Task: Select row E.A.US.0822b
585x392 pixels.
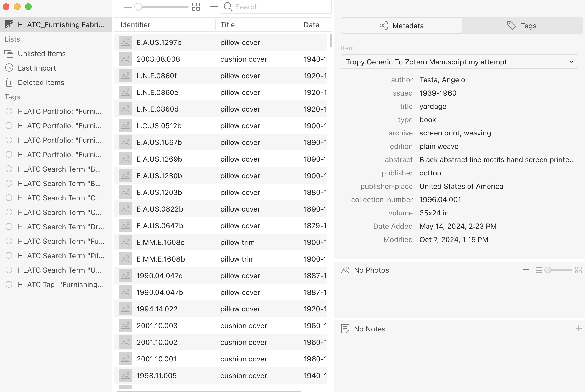Action: 221,209
